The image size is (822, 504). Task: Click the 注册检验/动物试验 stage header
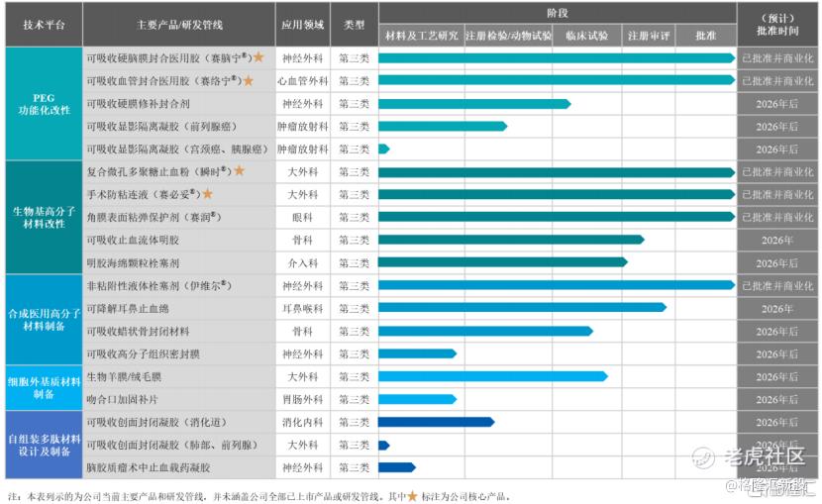[508, 36]
